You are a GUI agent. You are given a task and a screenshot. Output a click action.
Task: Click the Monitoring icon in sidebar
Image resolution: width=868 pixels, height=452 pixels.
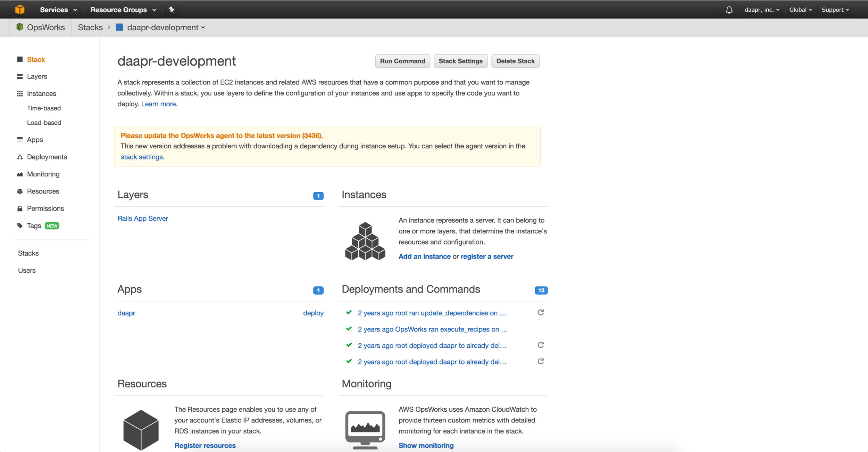19,173
